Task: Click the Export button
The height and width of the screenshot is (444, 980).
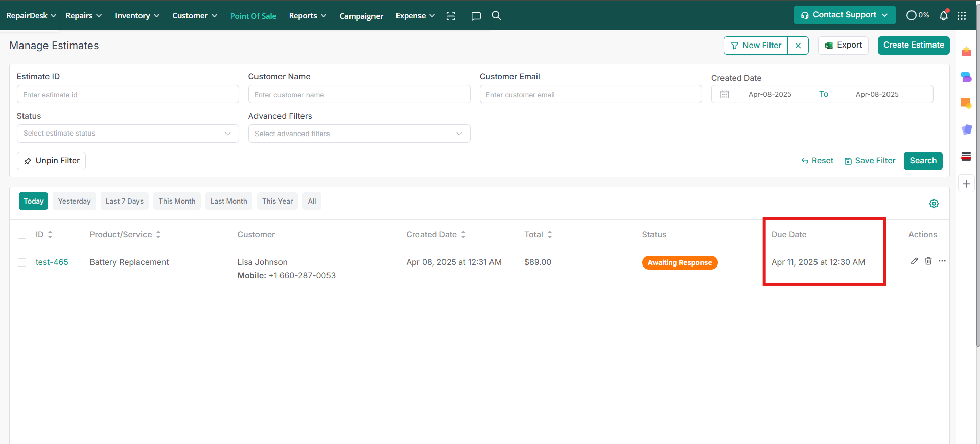Action: [x=843, y=45]
